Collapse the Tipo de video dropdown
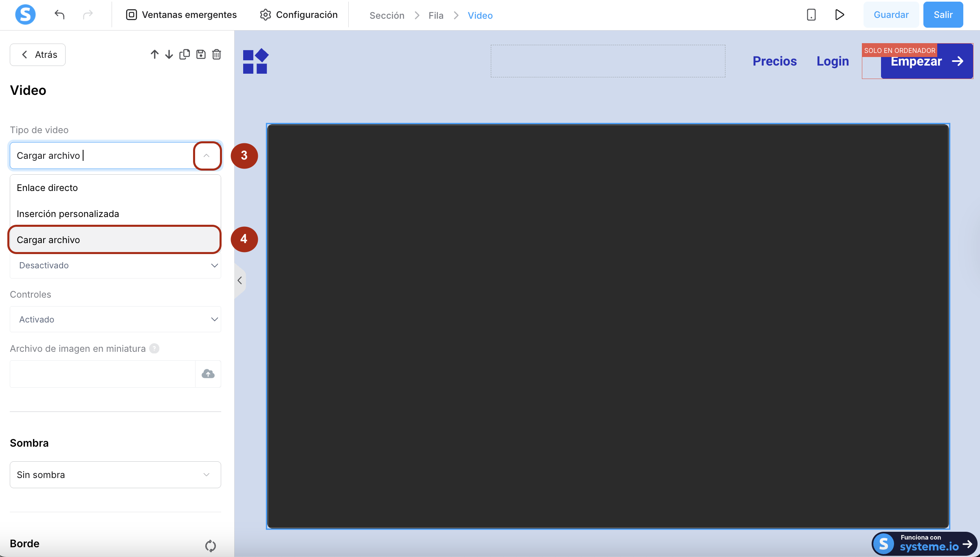 pos(207,156)
